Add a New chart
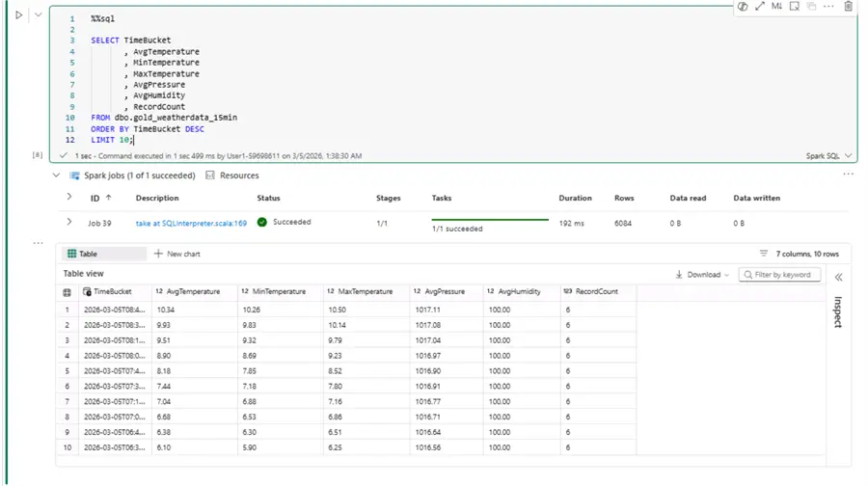This screenshot has height=486, width=868. point(176,254)
